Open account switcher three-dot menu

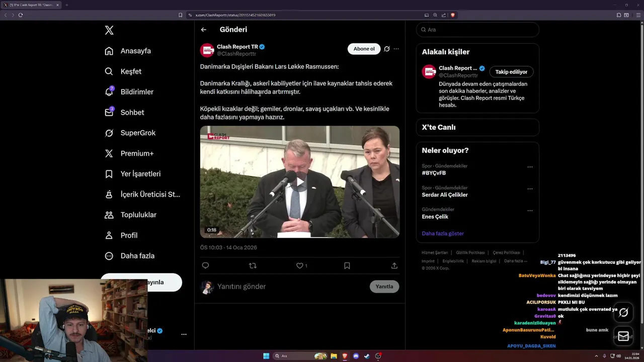(x=184, y=334)
